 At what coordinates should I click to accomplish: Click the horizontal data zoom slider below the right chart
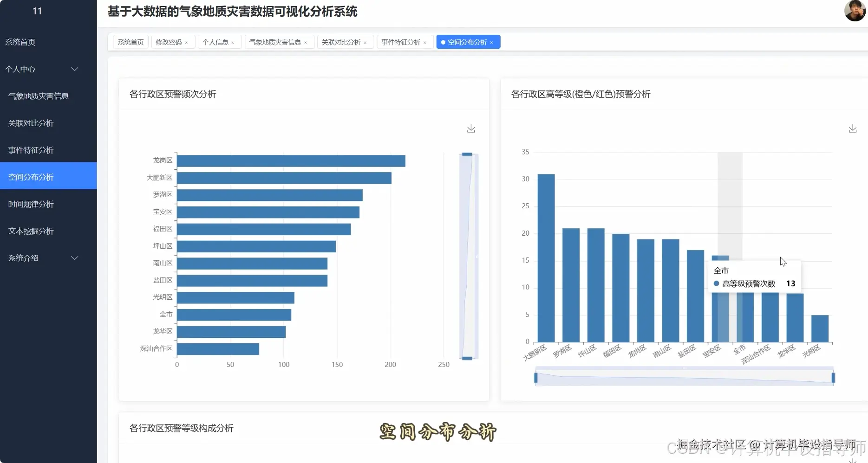[x=683, y=376]
